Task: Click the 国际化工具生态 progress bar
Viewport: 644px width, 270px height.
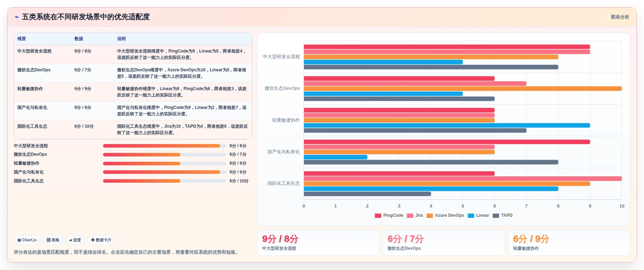Action: (164, 181)
